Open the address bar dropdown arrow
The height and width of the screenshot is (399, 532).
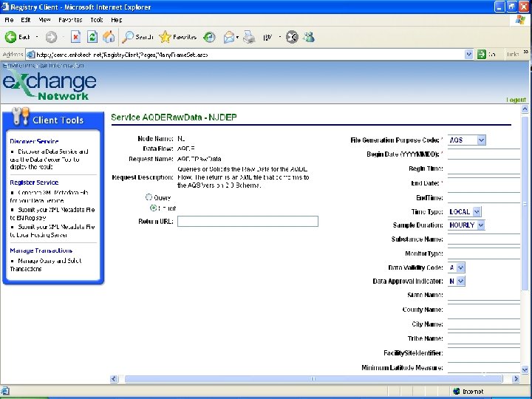pyautogui.click(x=468, y=54)
